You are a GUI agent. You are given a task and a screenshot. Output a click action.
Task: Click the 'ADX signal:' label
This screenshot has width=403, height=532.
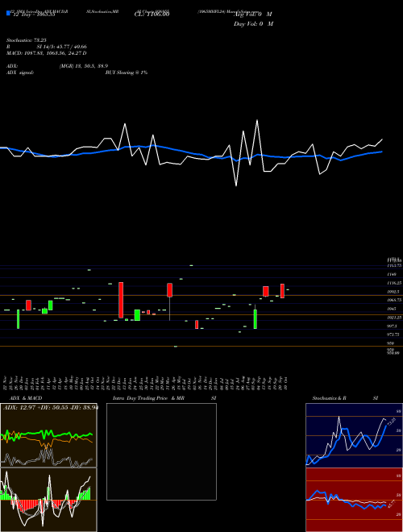pos(20,73)
